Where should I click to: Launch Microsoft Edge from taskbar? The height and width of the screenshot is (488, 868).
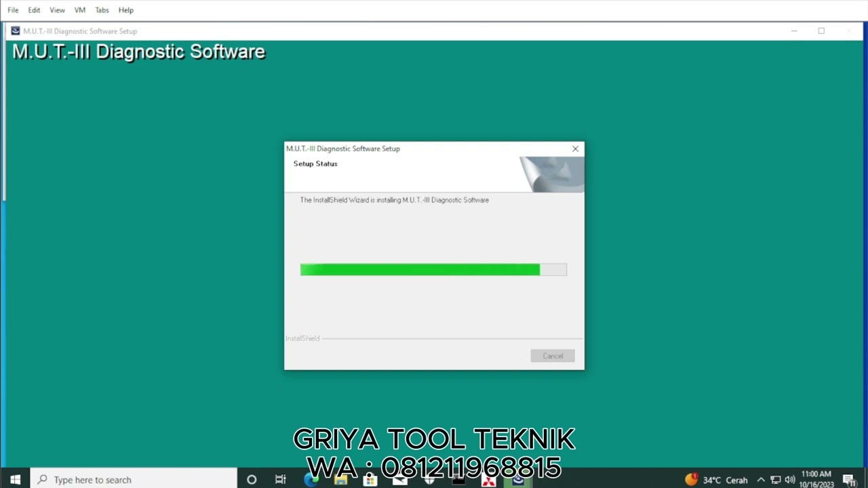pos(311,480)
